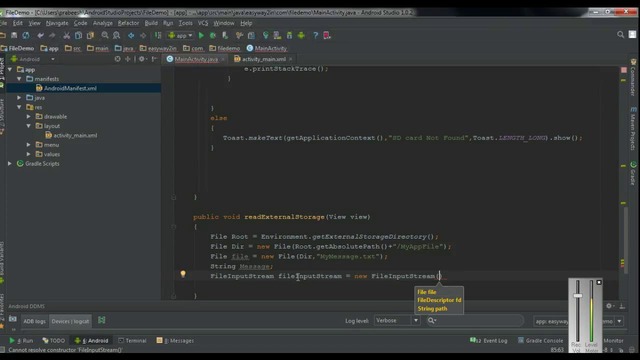Click the easyway2in breadcrumb
Screen dimensions: 640x360
click(x=158, y=48)
